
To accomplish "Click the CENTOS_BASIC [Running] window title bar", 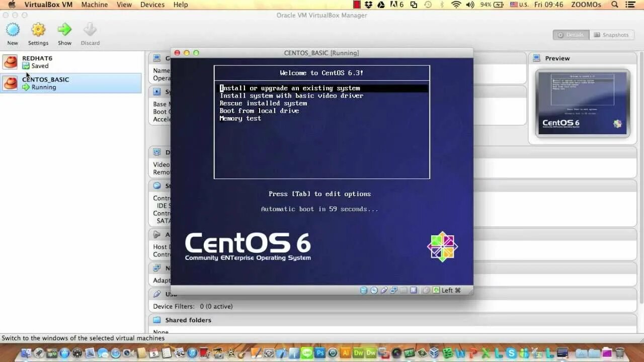I will click(321, 53).
